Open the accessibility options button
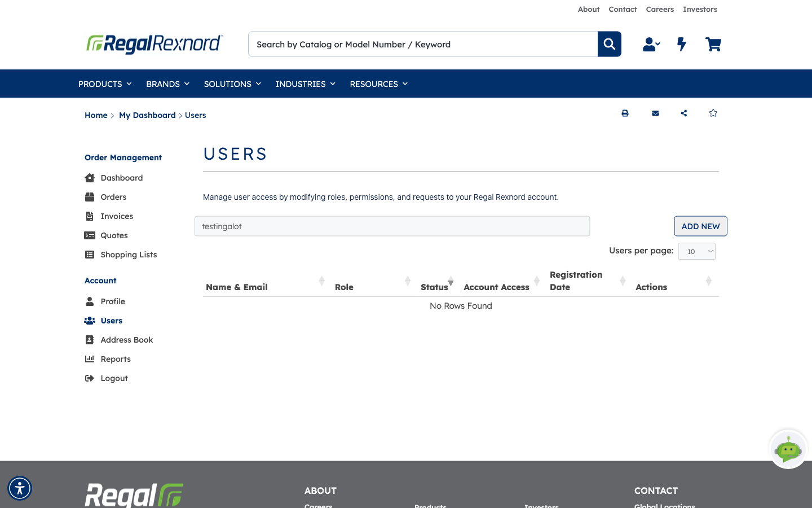812x508 pixels. (x=20, y=488)
